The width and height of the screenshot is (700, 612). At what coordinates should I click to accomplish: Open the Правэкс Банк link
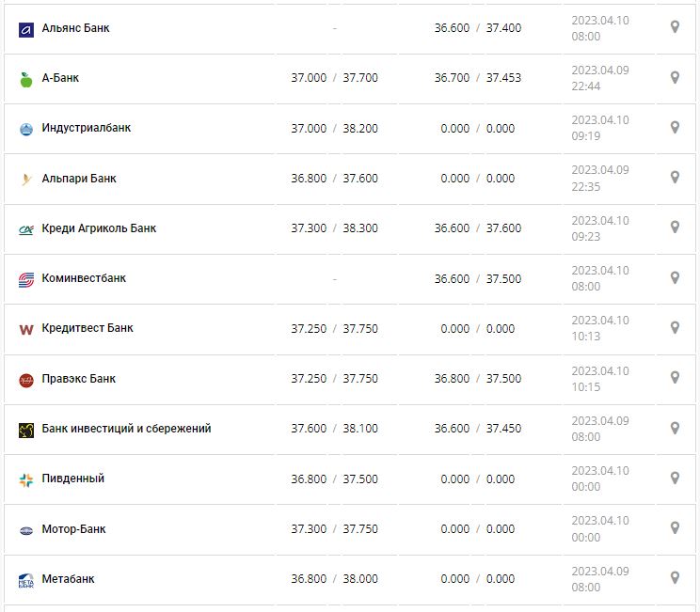point(79,379)
